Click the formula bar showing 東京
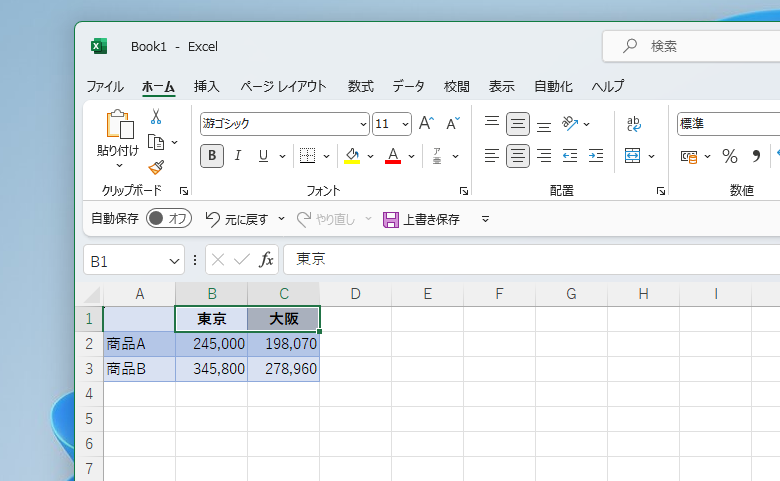 point(531,259)
